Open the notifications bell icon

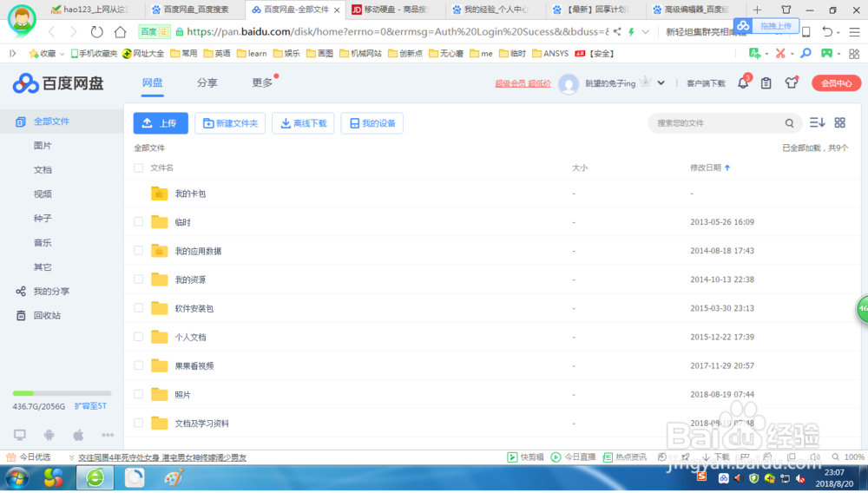click(743, 83)
